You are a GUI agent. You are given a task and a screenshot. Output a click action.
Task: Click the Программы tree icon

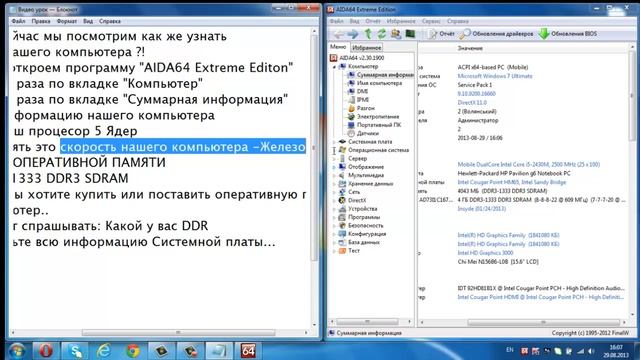point(342,217)
